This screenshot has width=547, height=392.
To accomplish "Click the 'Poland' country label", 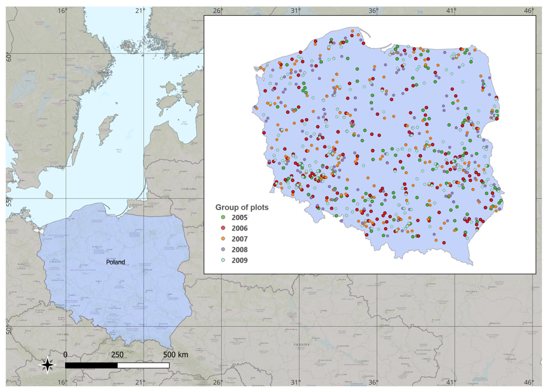I will click(116, 262).
